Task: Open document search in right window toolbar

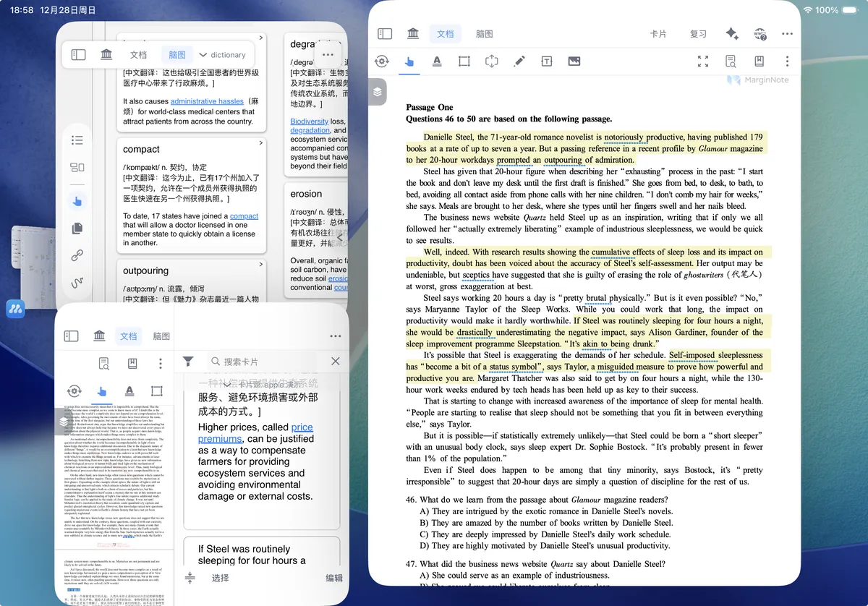Action: [x=731, y=61]
